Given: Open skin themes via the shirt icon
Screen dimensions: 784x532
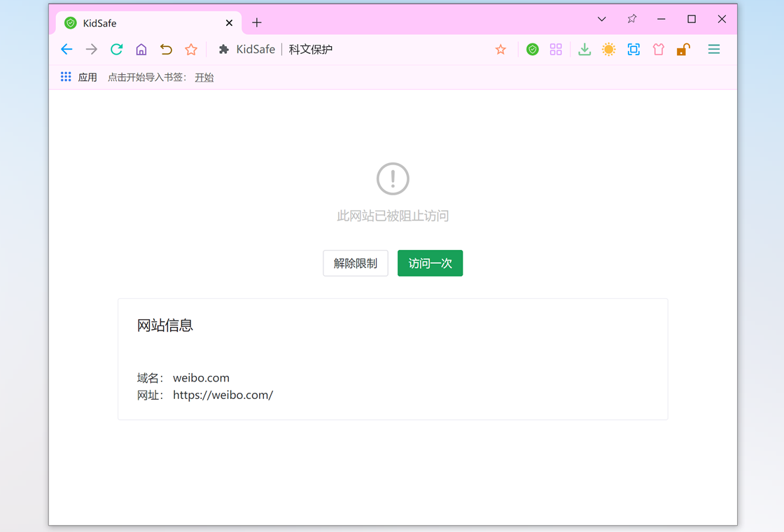Looking at the screenshot, I should [659, 49].
